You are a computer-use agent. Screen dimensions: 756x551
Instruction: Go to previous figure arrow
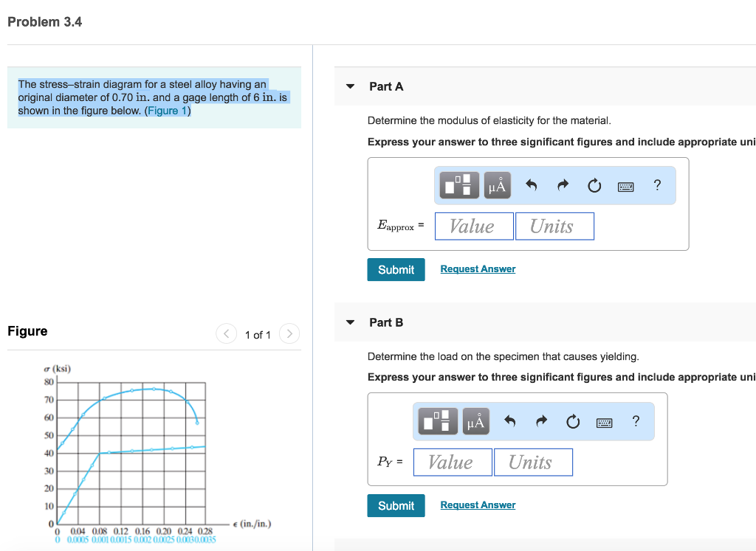tap(226, 333)
